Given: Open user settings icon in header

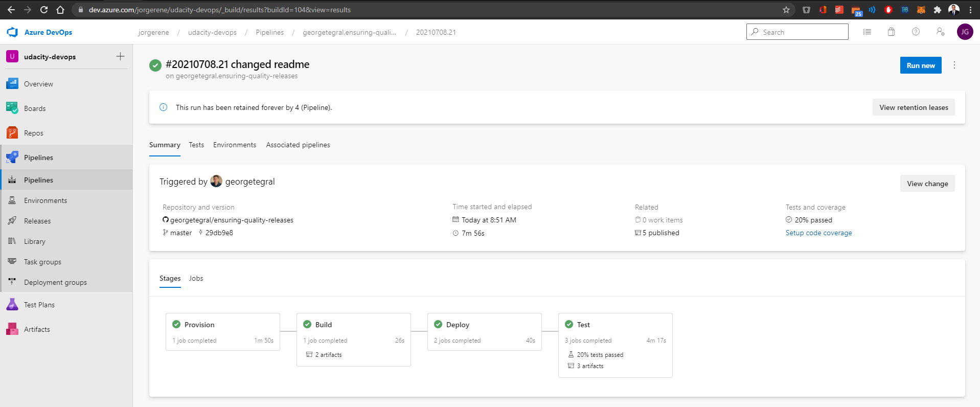Looking at the screenshot, I should [x=940, y=32].
